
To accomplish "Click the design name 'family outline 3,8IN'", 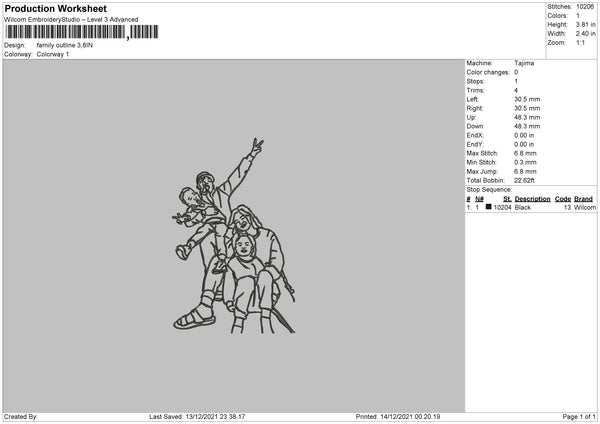I will pyautogui.click(x=65, y=45).
